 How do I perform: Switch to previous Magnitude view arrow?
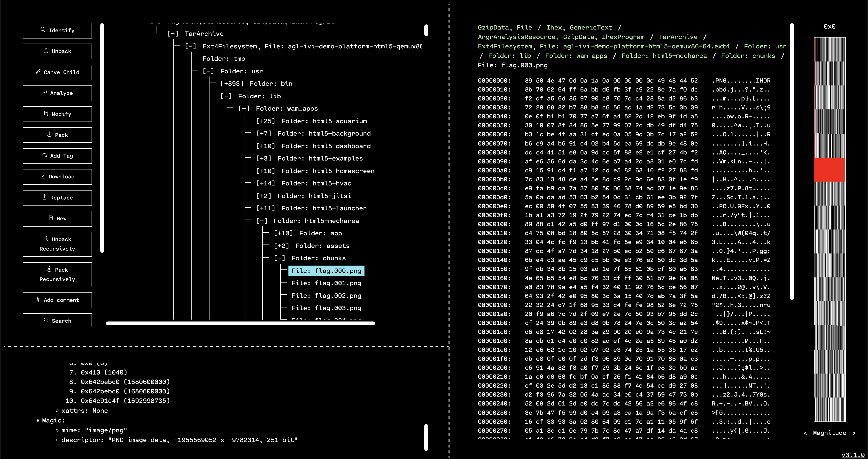click(x=805, y=433)
